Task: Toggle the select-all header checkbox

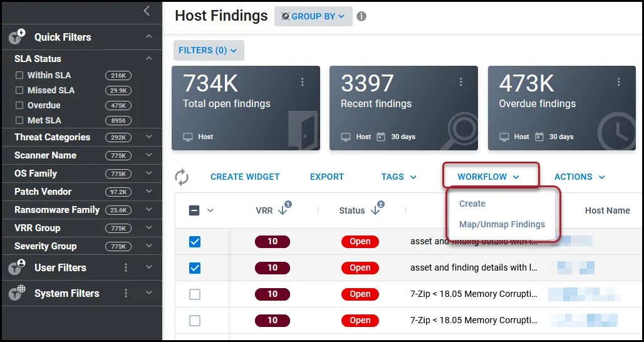Action: [x=194, y=210]
